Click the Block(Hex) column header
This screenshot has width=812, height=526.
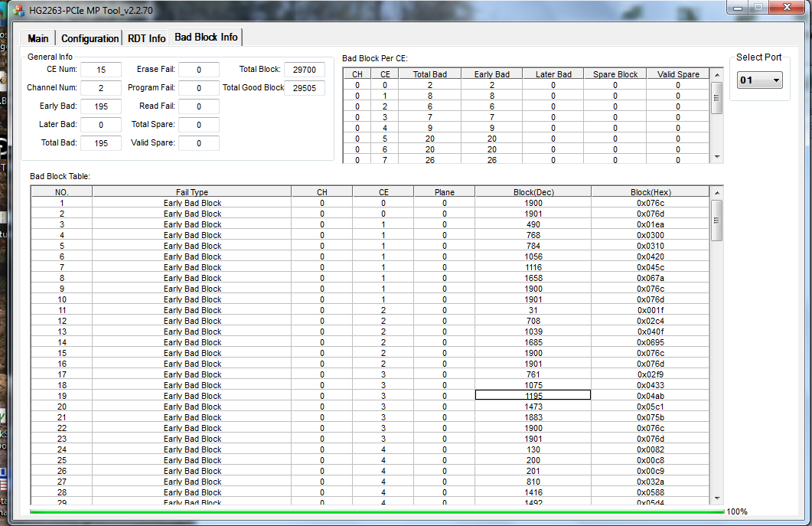coord(651,191)
